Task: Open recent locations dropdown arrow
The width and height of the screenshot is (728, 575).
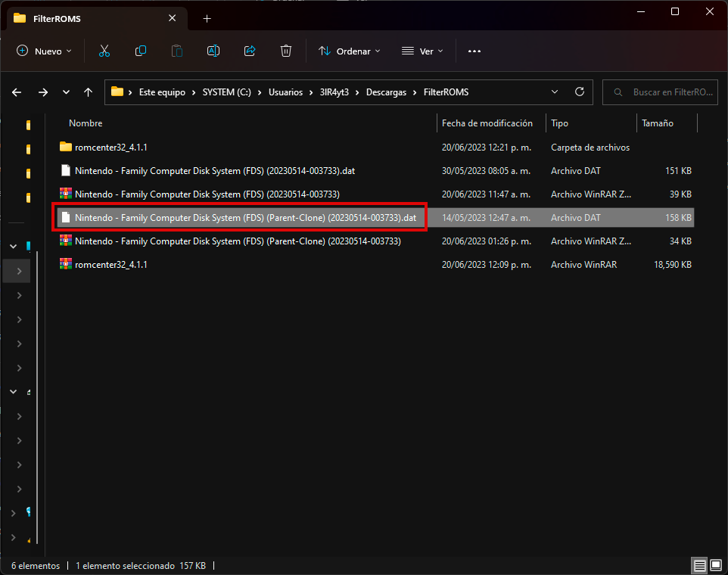Action: coord(66,92)
